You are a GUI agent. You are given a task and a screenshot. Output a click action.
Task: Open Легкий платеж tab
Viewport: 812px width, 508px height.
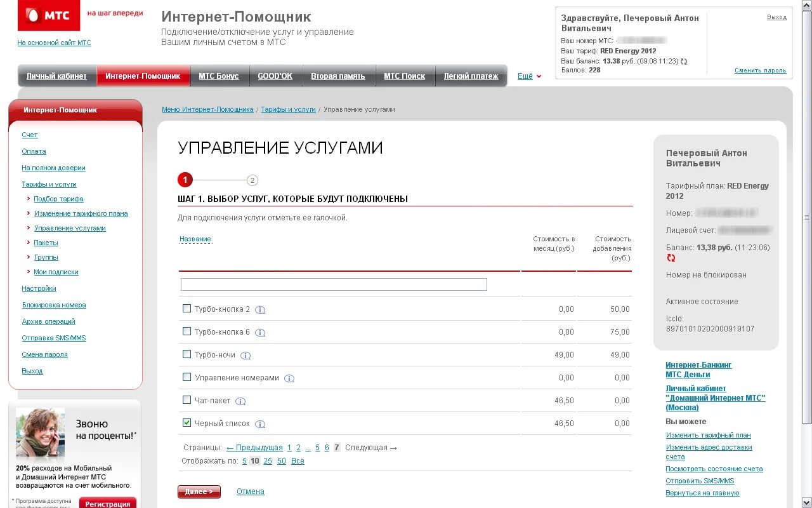(471, 76)
